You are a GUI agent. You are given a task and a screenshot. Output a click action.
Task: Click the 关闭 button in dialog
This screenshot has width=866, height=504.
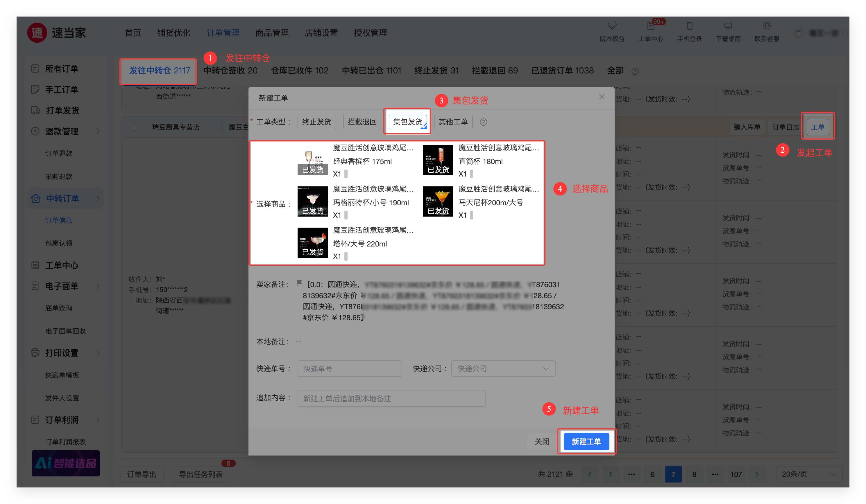coord(542,442)
